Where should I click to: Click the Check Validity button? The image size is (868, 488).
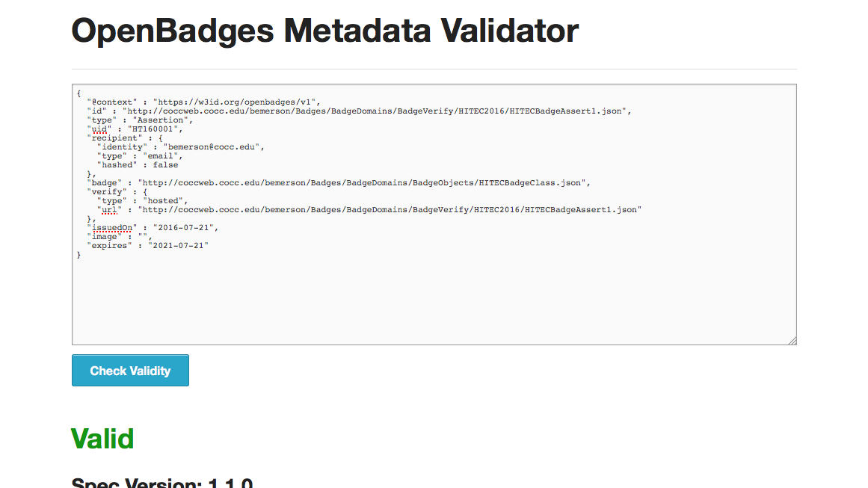pos(130,371)
